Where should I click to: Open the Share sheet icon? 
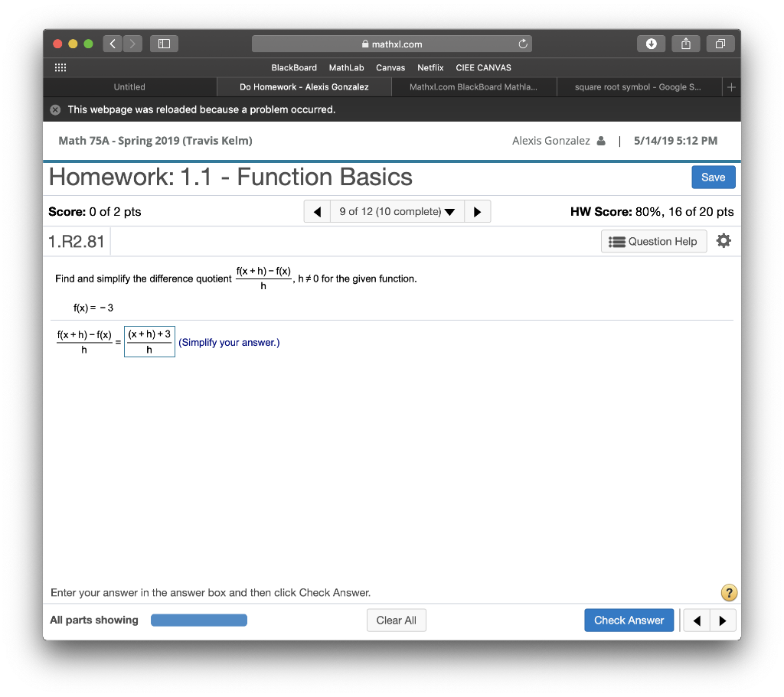click(x=685, y=44)
